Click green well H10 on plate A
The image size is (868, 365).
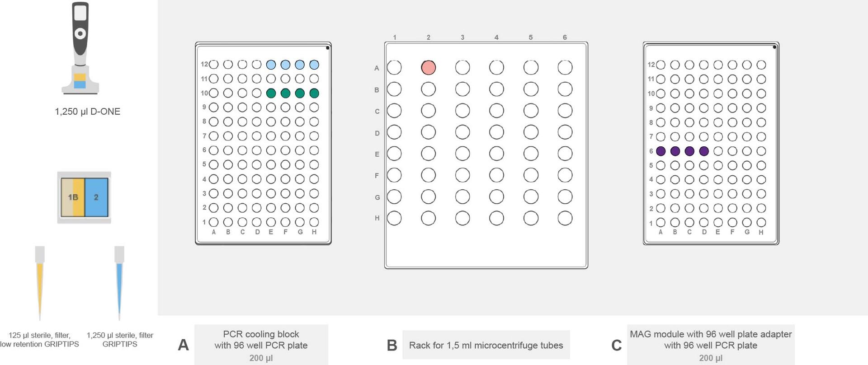[x=314, y=94]
